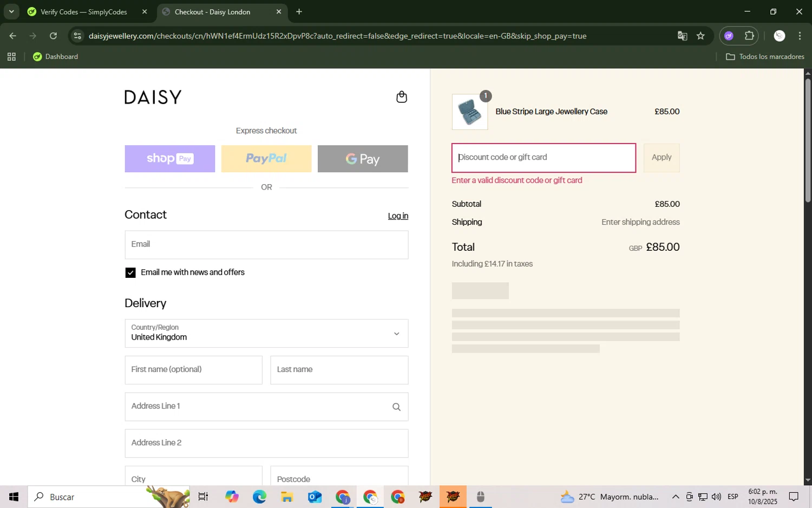Click the purple extension icon in toolbar
Image resolution: width=812 pixels, height=508 pixels.
(x=729, y=36)
